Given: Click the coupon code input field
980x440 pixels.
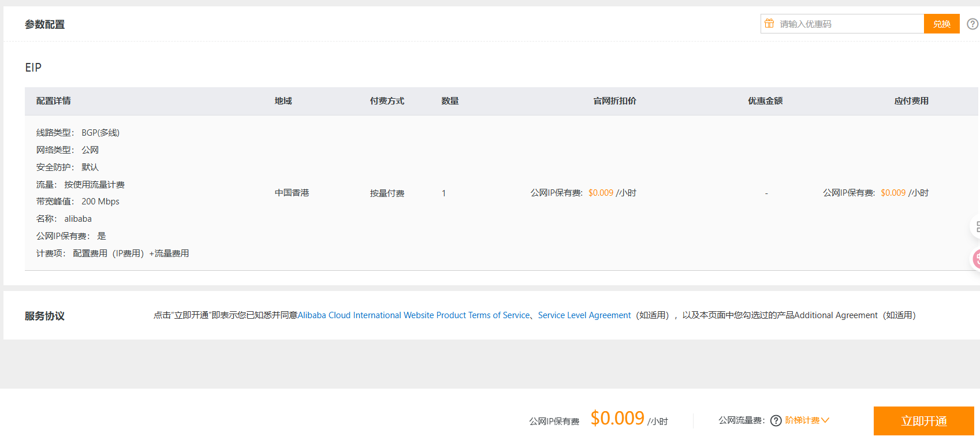Looking at the screenshot, I should [843, 24].
